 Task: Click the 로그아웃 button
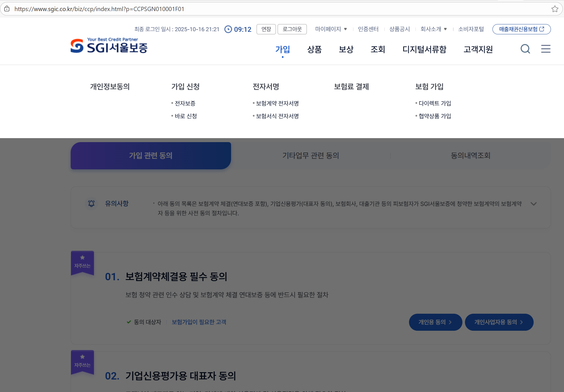(292, 29)
